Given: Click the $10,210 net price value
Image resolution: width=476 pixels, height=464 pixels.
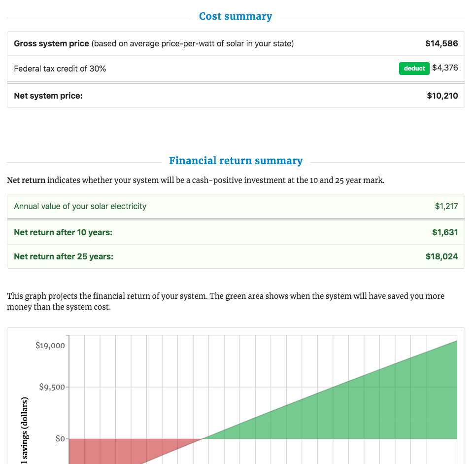Looking at the screenshot, I should click(x=442, y=96).
